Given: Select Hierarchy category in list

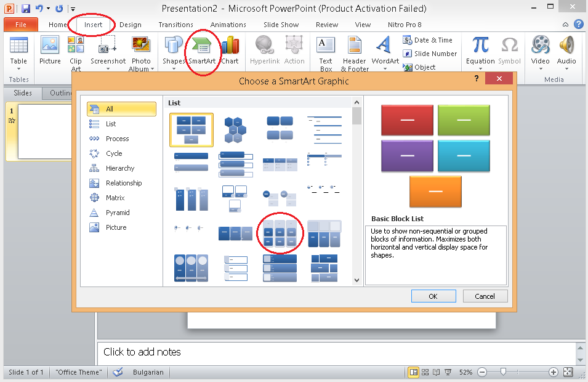Looking at the screenshot, I should click(120, 168).
